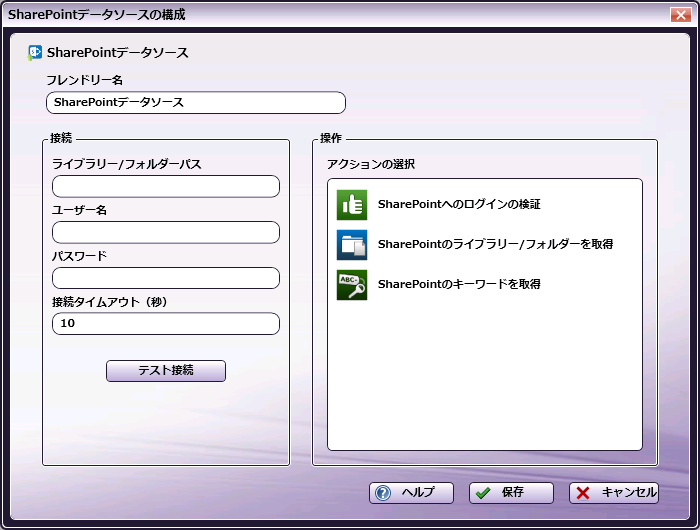Cancel with the キャンセル button
The height and width of the screenshot is (530, 700).
pyautogui.click(x=614, y=493)
